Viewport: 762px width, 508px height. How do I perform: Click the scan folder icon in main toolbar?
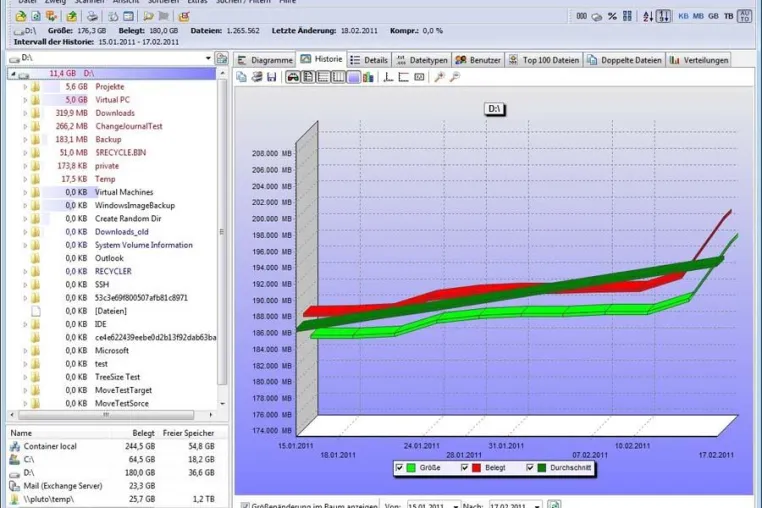20,16
